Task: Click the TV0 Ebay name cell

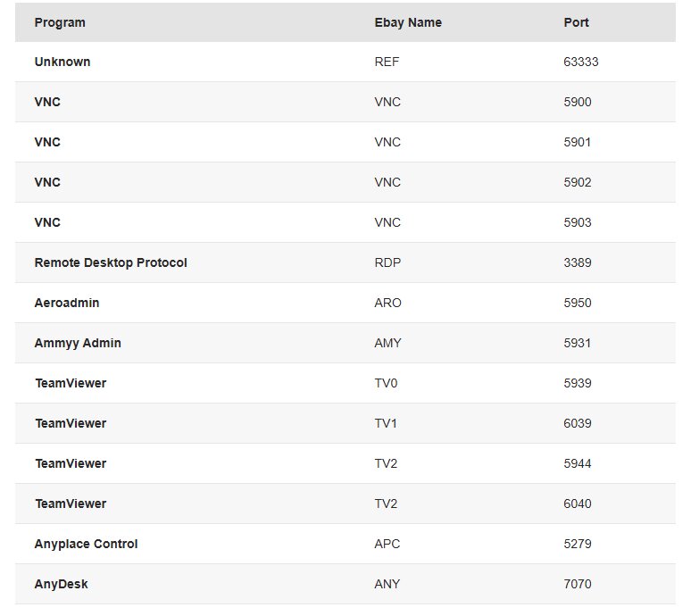Action: tap(386, 383)
